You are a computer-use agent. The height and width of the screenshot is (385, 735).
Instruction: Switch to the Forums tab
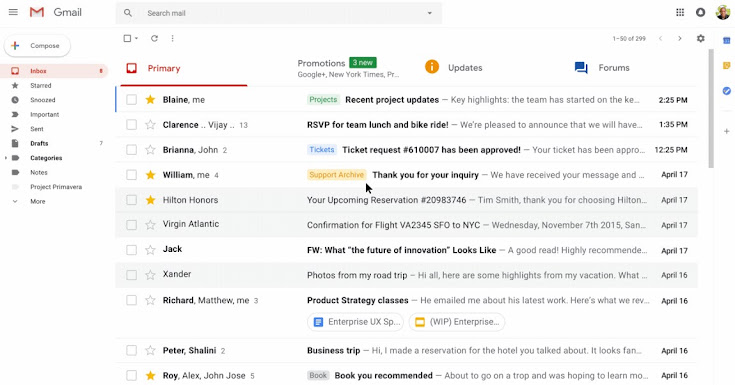pyautogui.click(x=602, y=68)
